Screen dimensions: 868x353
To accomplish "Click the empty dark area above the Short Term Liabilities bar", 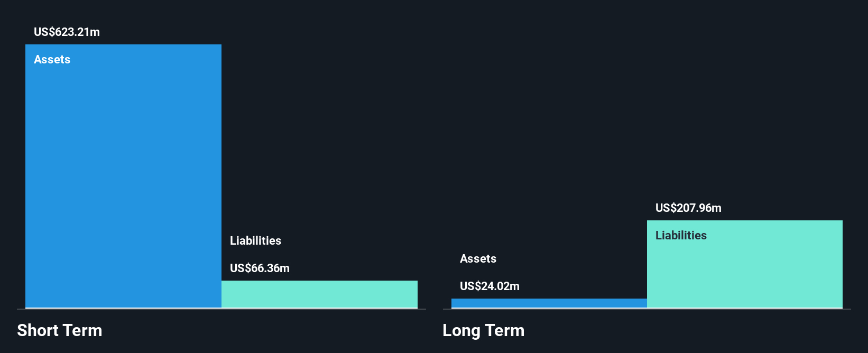I will pos(319,132).
